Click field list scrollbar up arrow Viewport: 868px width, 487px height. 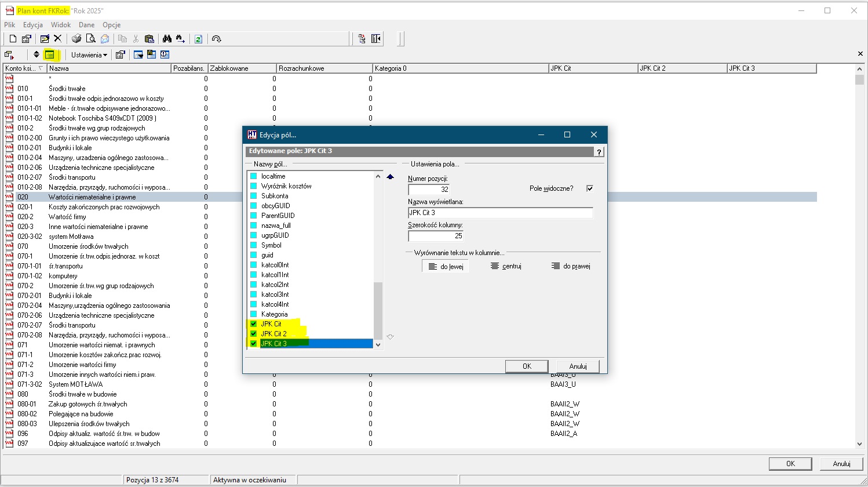378,176
